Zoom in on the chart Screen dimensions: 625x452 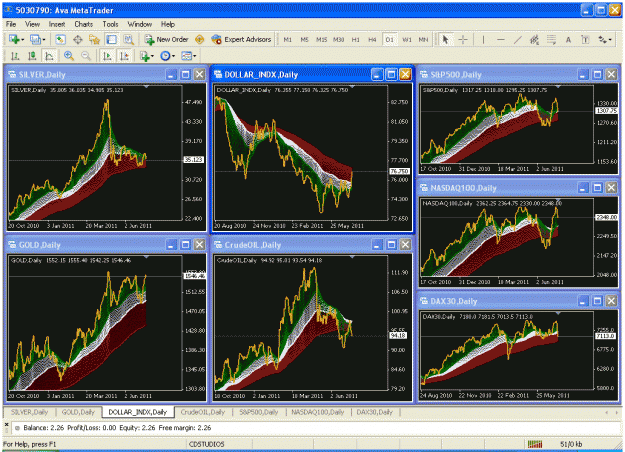click(69, 56)
